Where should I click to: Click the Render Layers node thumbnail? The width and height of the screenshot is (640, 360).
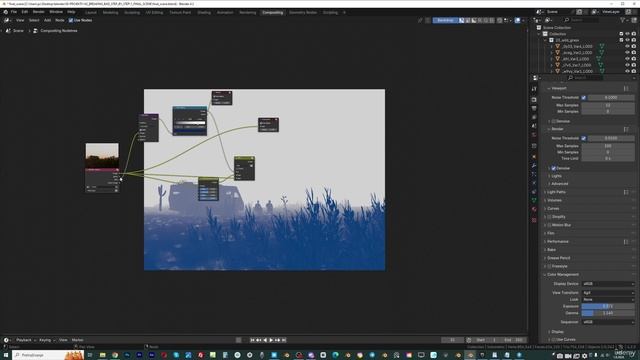[102, 155]
